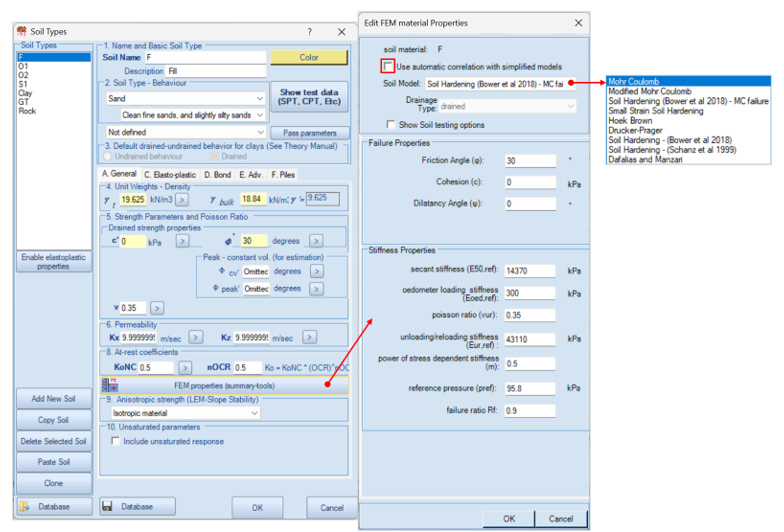The image size is (784, 532).
Task: Click arrow button beside peak' friction angle
Action: (316, 288)
